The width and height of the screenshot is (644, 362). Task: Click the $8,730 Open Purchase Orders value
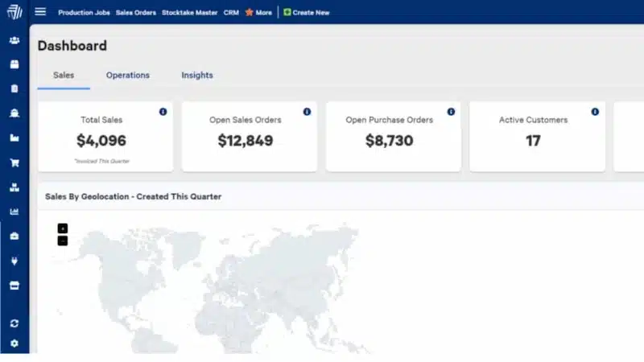coord(390,140)
